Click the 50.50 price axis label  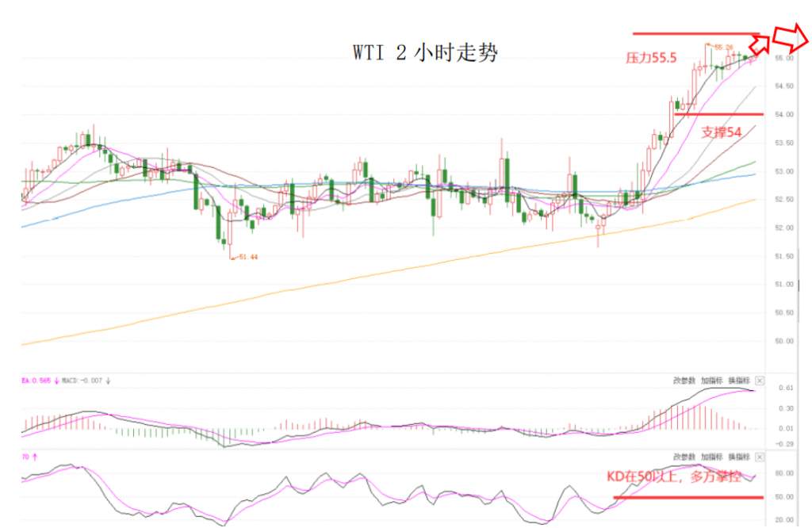click(784, 312)
